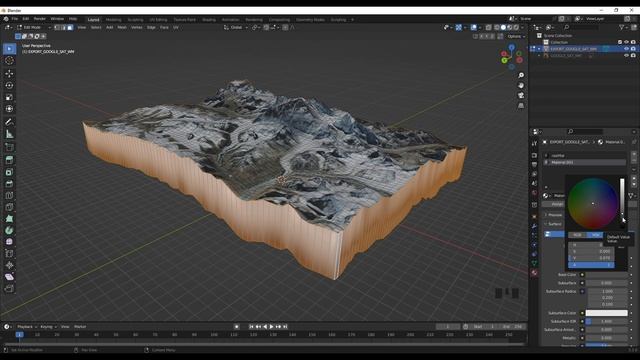
Task: Click the play animation button
Action: pyautogui.click(x=272, y=327)
